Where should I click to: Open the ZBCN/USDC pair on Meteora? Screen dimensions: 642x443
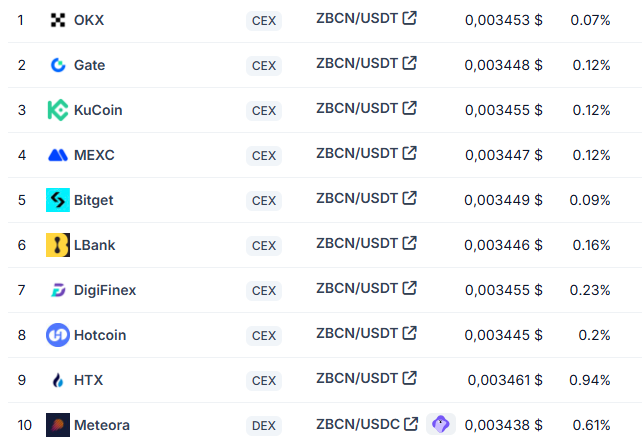(357, 423)
